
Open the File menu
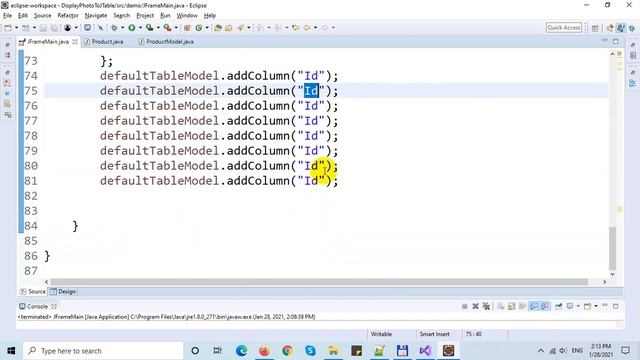7,16
